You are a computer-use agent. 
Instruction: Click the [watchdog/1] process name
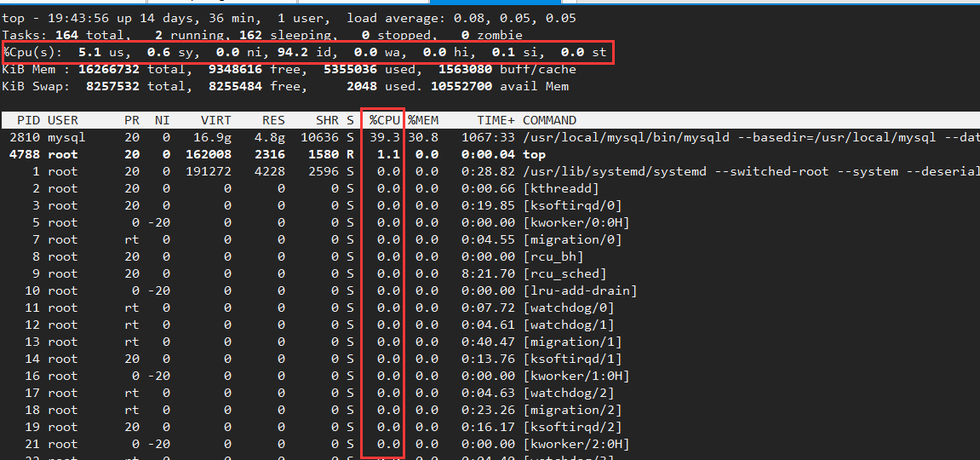pyautogui.click(x=568, y=325)
